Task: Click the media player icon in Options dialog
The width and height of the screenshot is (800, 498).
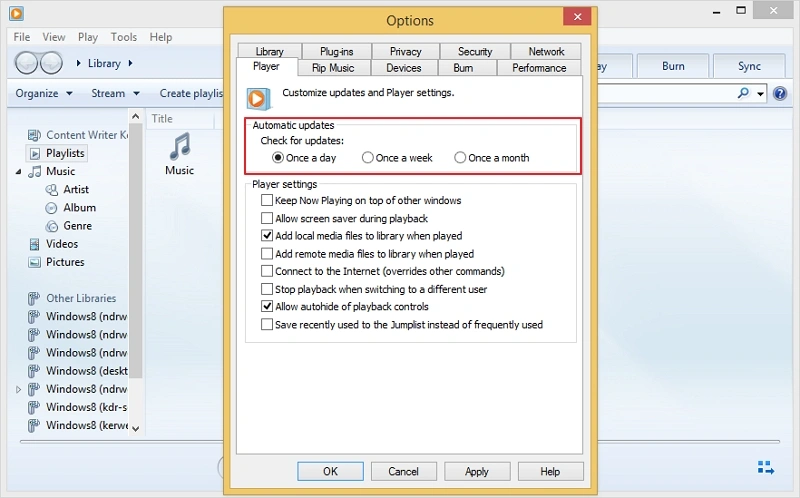Action: click(x=259, y=99)
